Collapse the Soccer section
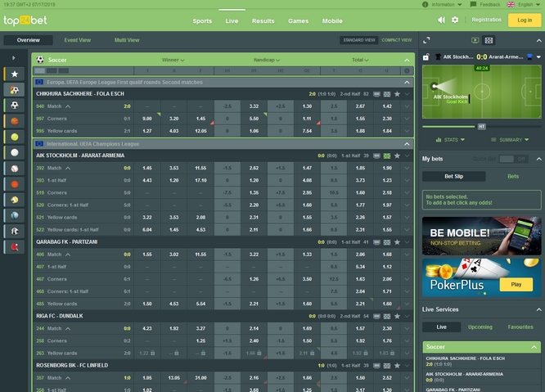 (407, 60)
